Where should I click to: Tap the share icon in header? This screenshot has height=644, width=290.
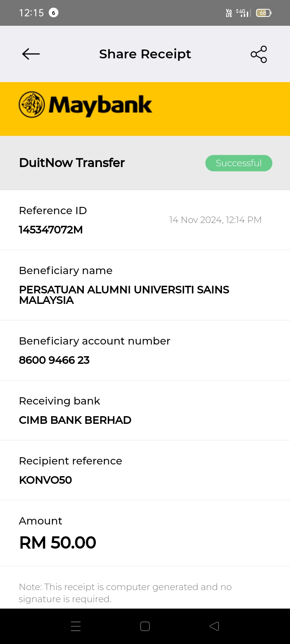coord(259,54)
